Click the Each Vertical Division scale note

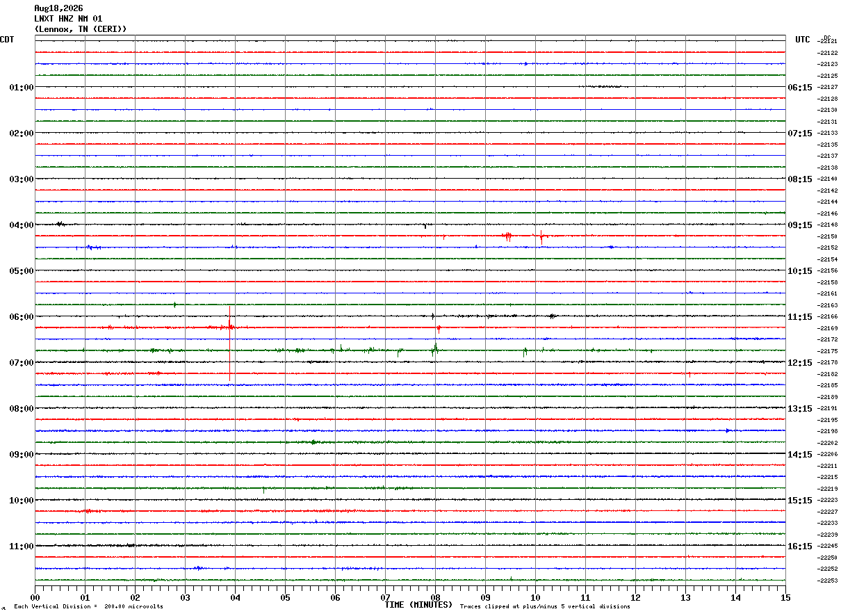coord(89,606)
